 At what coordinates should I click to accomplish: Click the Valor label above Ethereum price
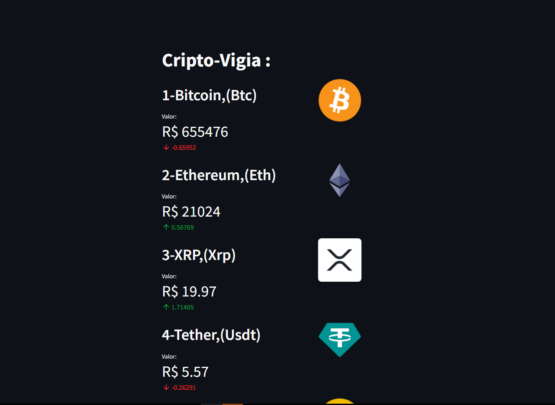pos(169,196)
